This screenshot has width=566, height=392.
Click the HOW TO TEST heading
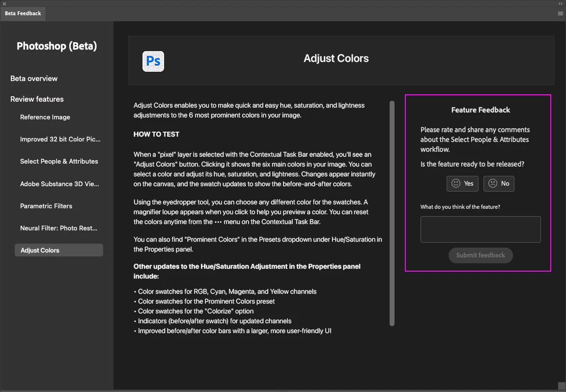pos(156,134)
